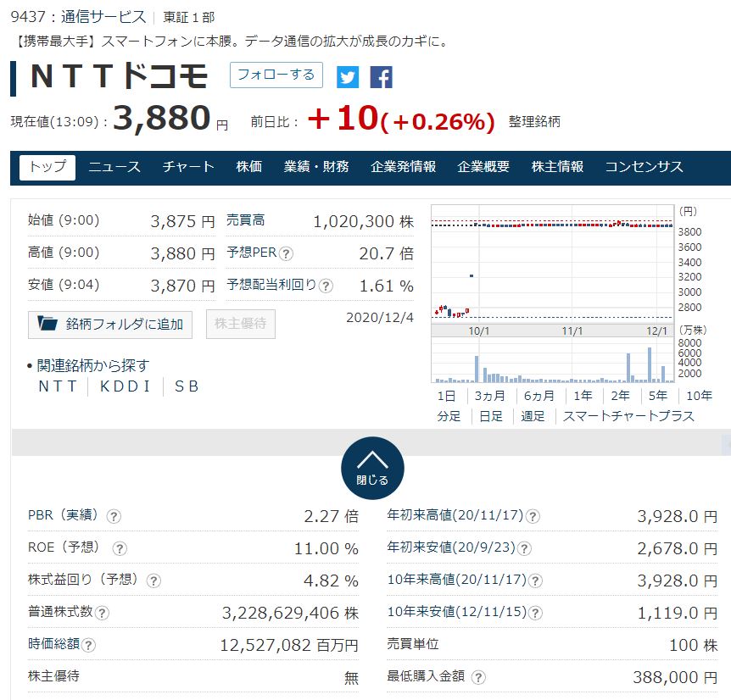
Task: Click help icon beside 10年来高値
Action: 535,581
